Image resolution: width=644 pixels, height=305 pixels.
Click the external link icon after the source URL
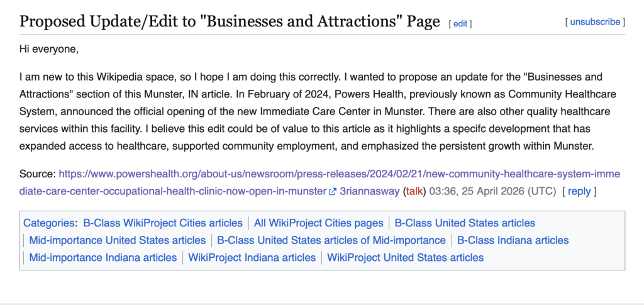(333, 192)
